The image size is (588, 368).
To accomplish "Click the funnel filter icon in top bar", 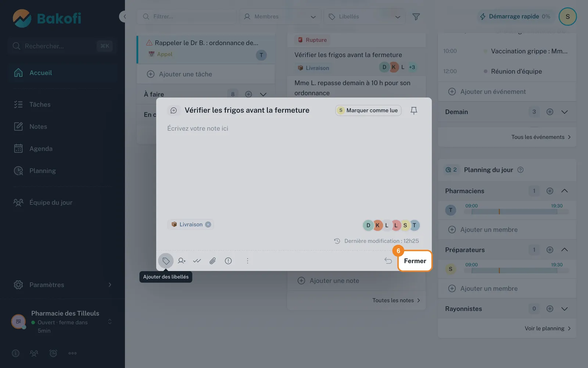I will (416, 17).
